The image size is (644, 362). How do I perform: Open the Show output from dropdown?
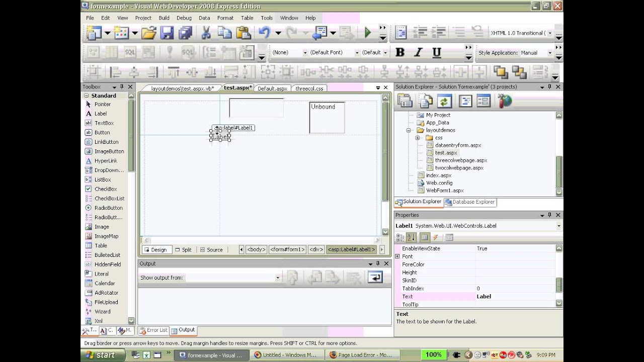tap(277, 278)
